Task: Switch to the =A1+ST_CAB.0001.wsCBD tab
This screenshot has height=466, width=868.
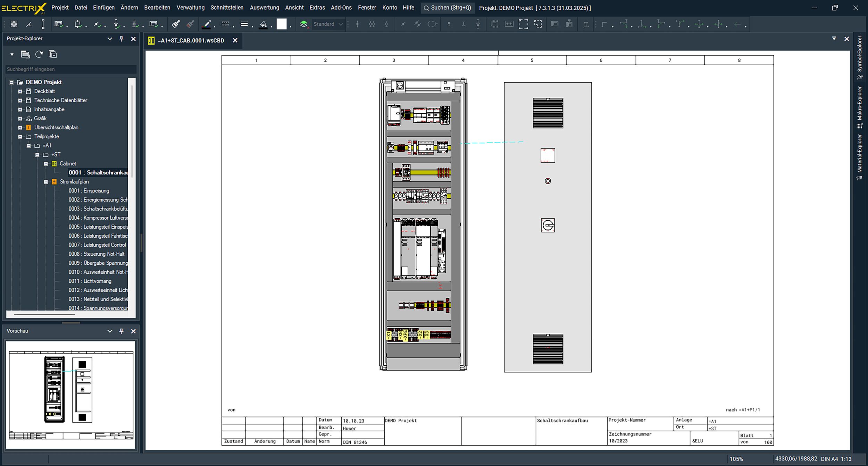Action: (x=191, y=41)
